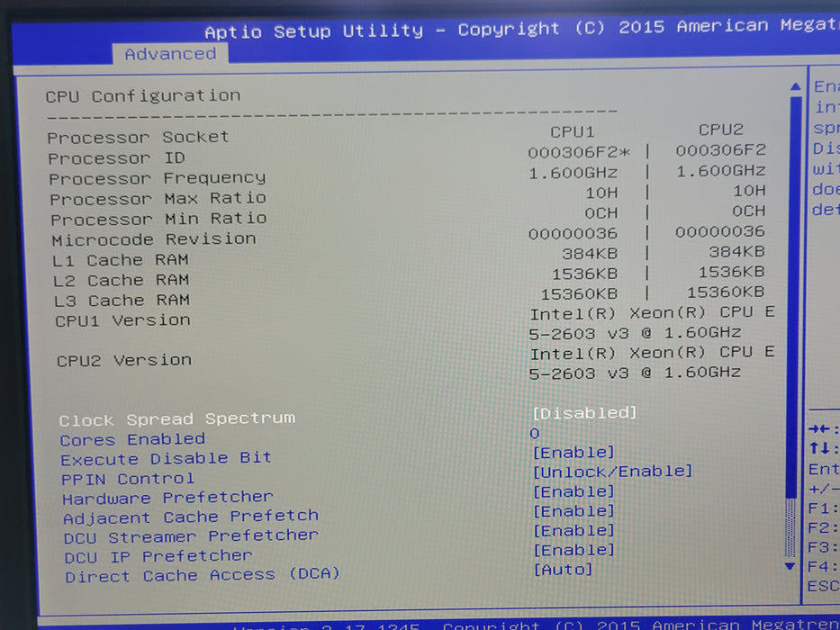Click the CPU2 Min Ratio 0CH value
840x630 pixels.
(x=748, y=211)
